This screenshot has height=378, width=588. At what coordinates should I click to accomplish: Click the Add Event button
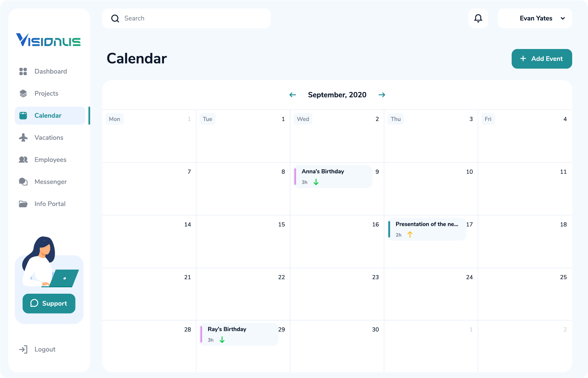click(x=541, y=59)
